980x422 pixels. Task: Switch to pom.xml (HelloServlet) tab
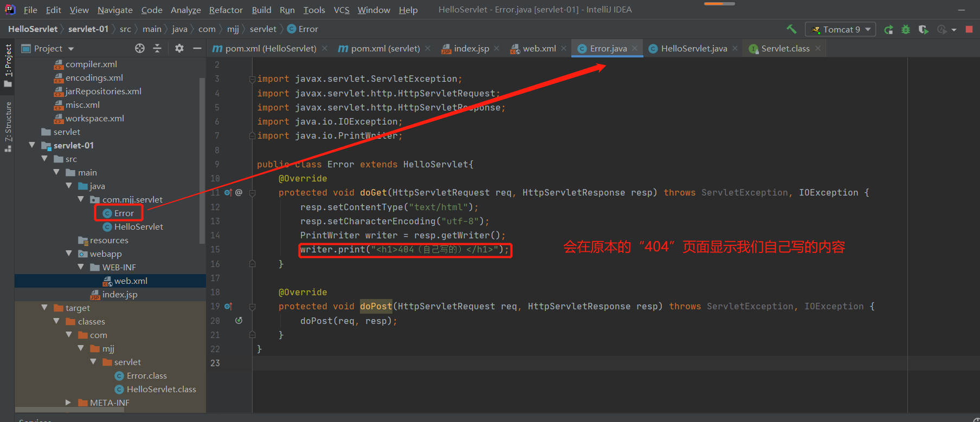click(x=270, y=48)
